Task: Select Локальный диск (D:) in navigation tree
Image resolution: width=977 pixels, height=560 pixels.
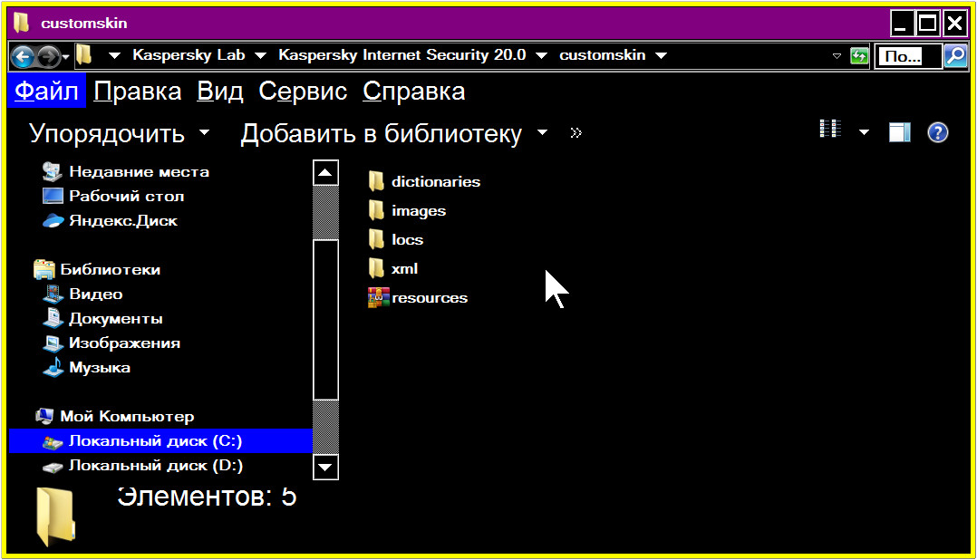Action: pos(155,466)
